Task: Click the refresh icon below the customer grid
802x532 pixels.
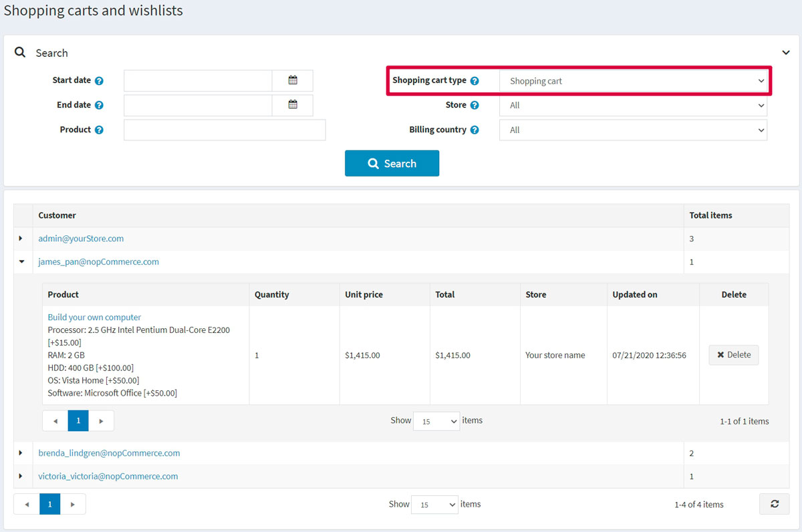Action: pyautogui.click(x=774, y=504)
